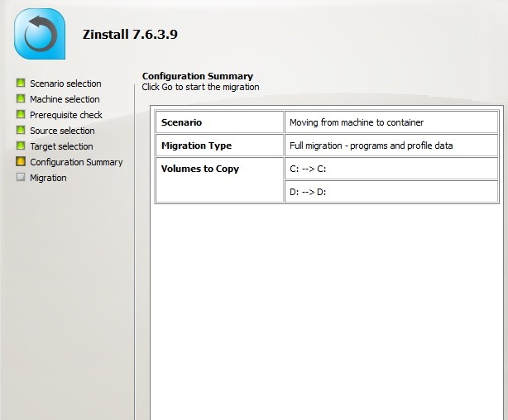This screenshot has height=420, width=508.
Task: Select the Prerequisite check step
Action: (x=66, y=115)
